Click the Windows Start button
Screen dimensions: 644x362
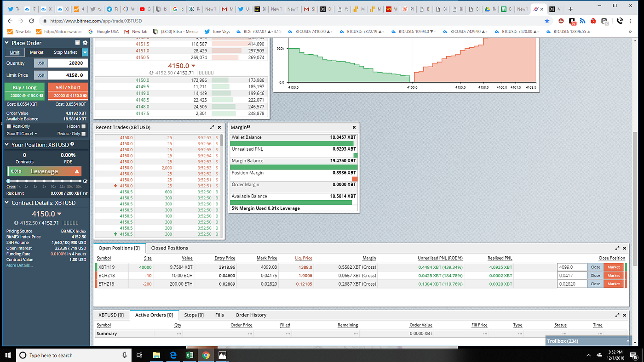click(x=8, y=355)
